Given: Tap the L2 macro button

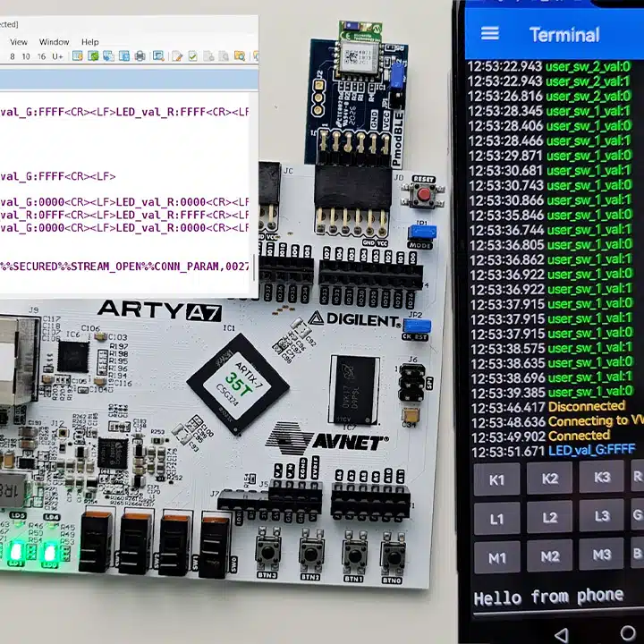Looking at the screenshot, I should click(549, 517).
